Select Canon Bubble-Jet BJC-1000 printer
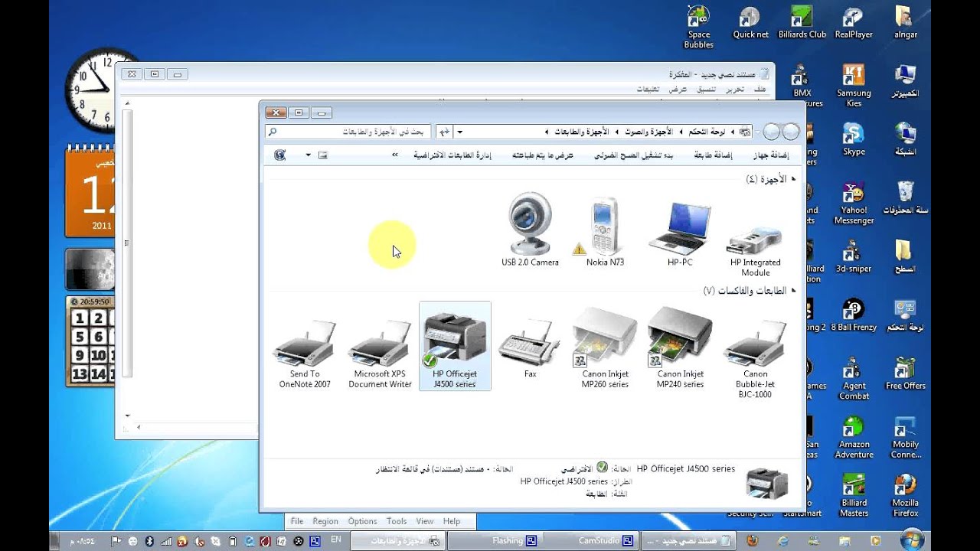Screen dimensions: 980x551 (755, 360)
